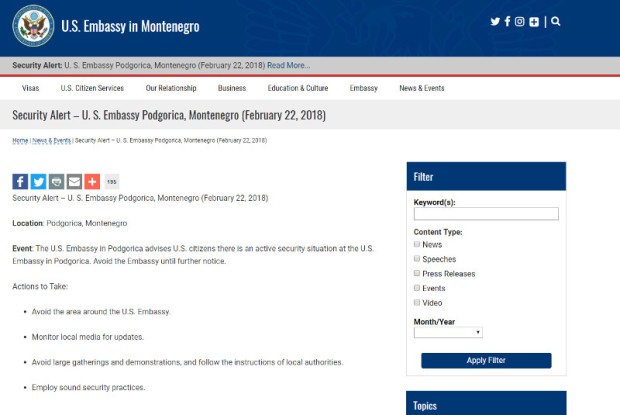Click 'Actions to Take:' text
The image size is (620, 415).
pos(40,287)
